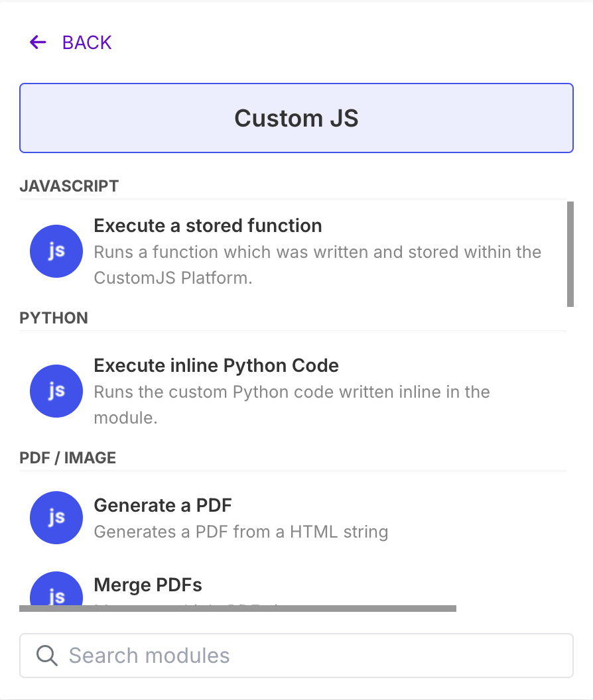Image resolution: width=593 pixels, height=700 pixels.
Task: Click description 'Runs a function which was written'
Action: [x=317, y=264]
